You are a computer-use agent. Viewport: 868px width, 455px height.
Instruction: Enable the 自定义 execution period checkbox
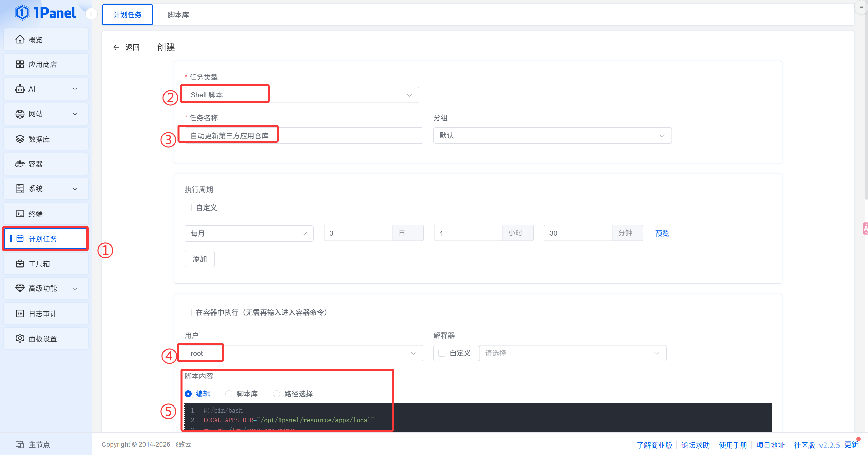[x=188, y=207]
